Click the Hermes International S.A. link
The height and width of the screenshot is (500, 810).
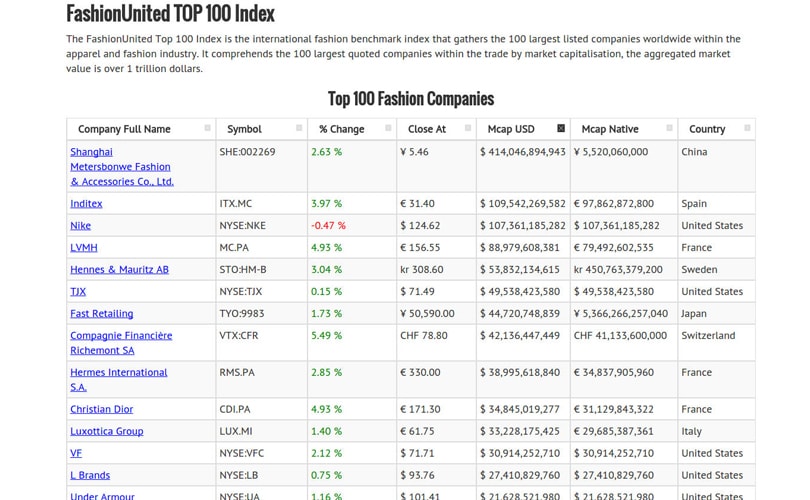click(x=118, y=373)
